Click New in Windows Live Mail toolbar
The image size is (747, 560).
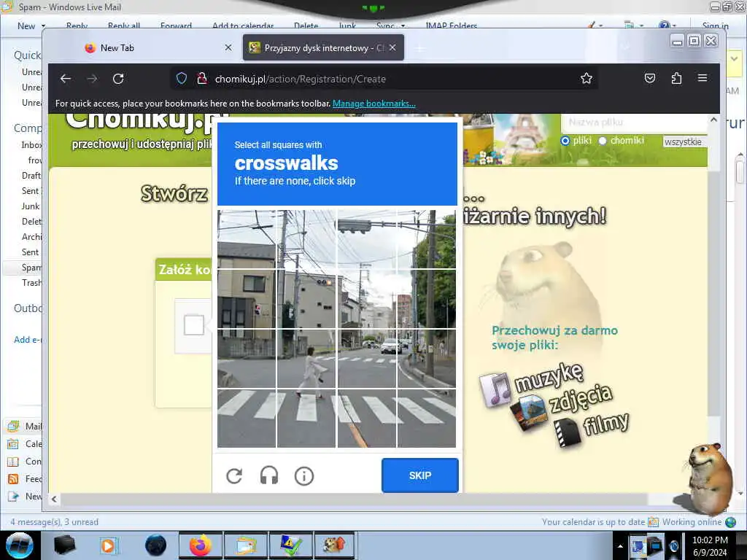tap(26, 26)
